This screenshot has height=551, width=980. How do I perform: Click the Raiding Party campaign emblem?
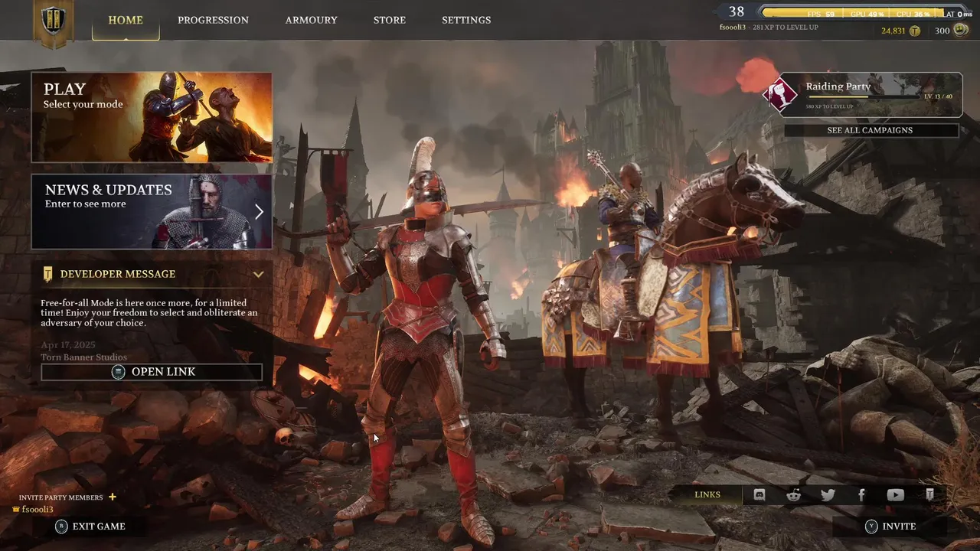[x=780, y=95]
